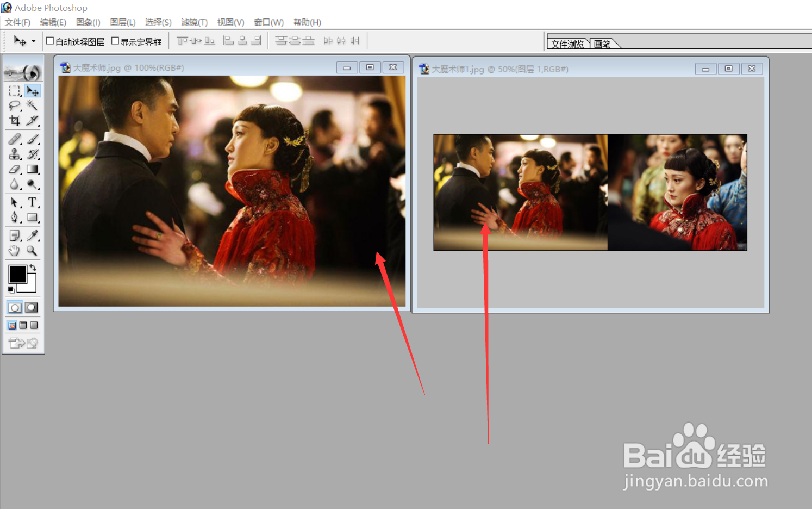The height and width of the screenshot is (509, 812).
Task: Open the 图象(I) menu
Action: (88, 22)
